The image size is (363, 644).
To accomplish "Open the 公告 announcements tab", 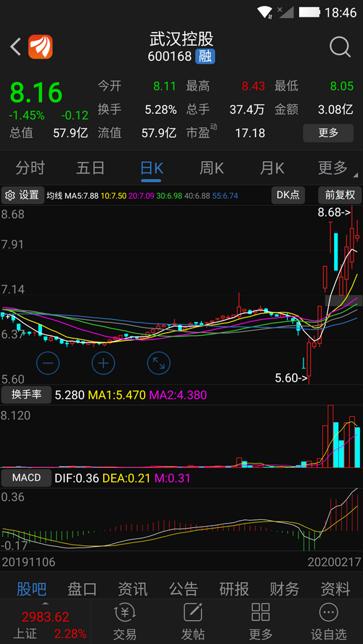I will tap(184, 589).
